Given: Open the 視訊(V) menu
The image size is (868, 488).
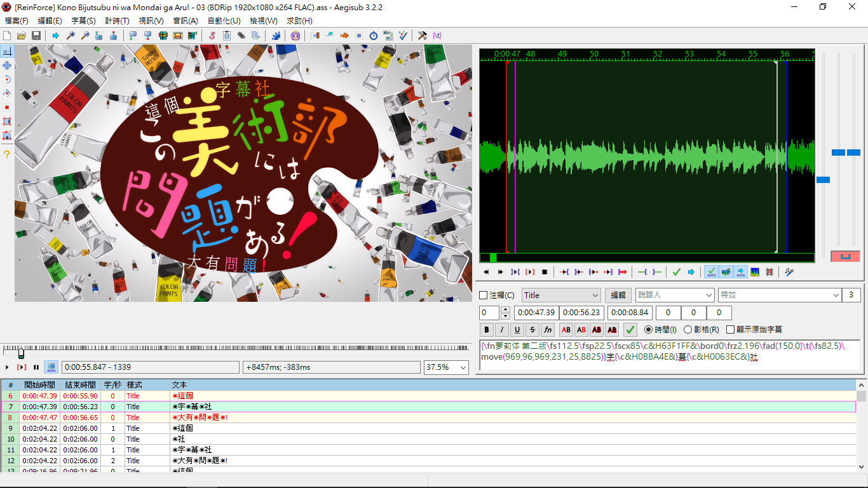Looking at the screenshot, I should click(151, 21).
